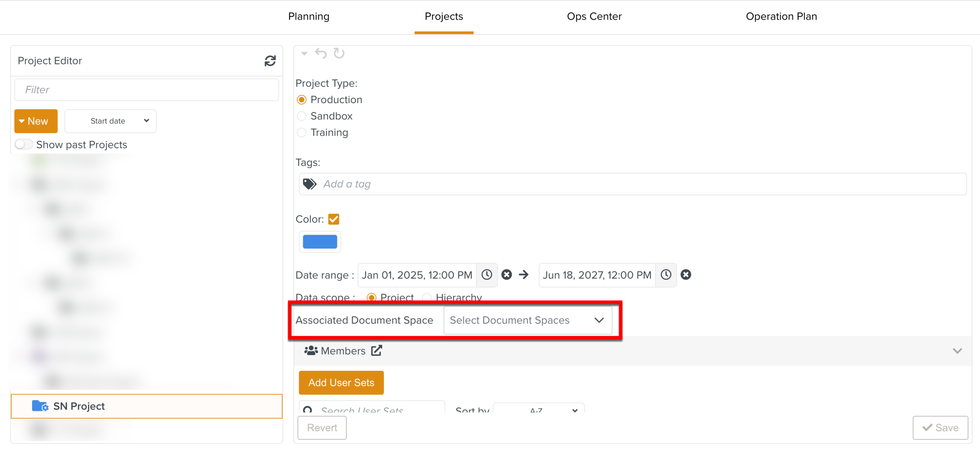This screenshot has width=980, height=450.
Task: Open end date time picker clock icon
Action: [666, 275]
